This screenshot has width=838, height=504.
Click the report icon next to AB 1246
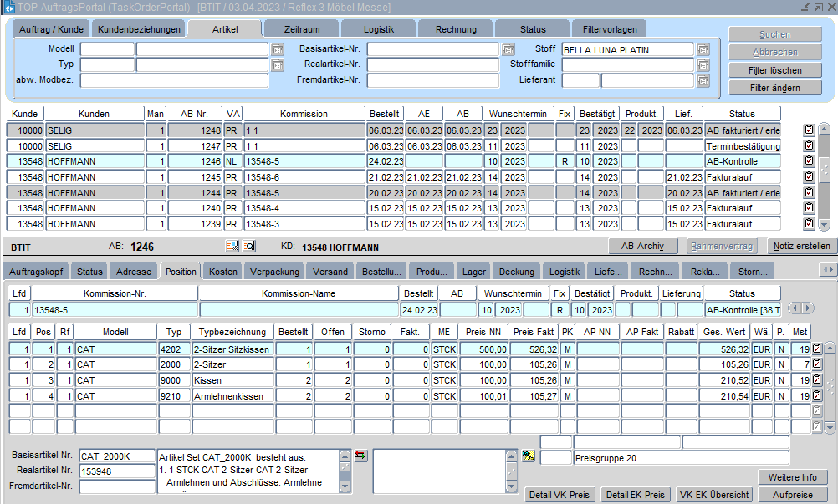pyautogui.click(x=233, y=247)
